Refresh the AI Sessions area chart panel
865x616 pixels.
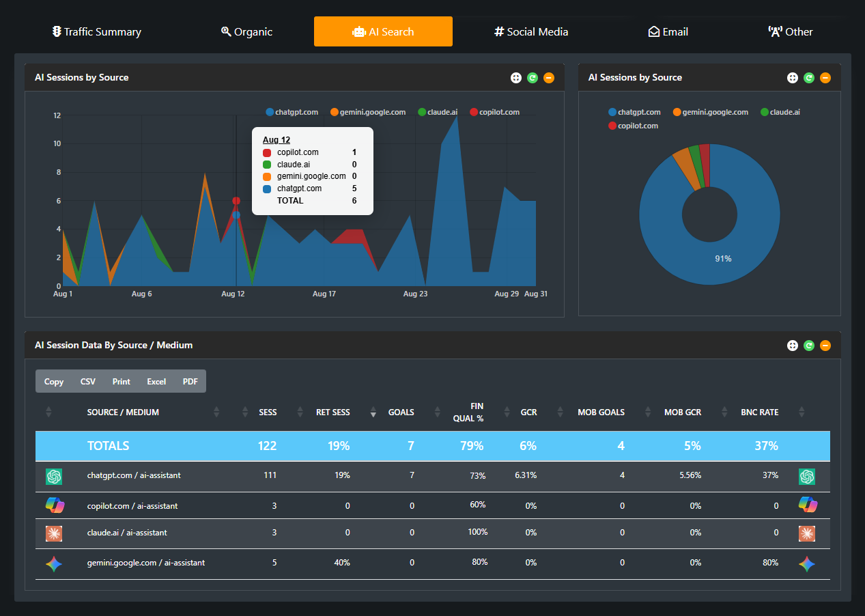[x=533, y=78]
